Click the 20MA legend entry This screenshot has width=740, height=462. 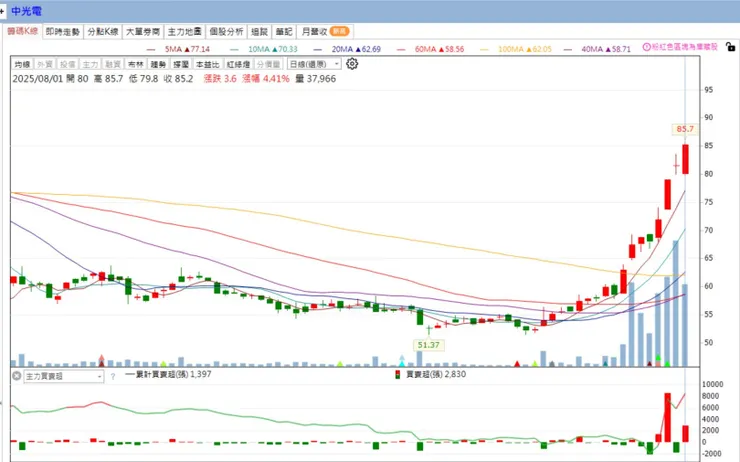click(347, 49)
